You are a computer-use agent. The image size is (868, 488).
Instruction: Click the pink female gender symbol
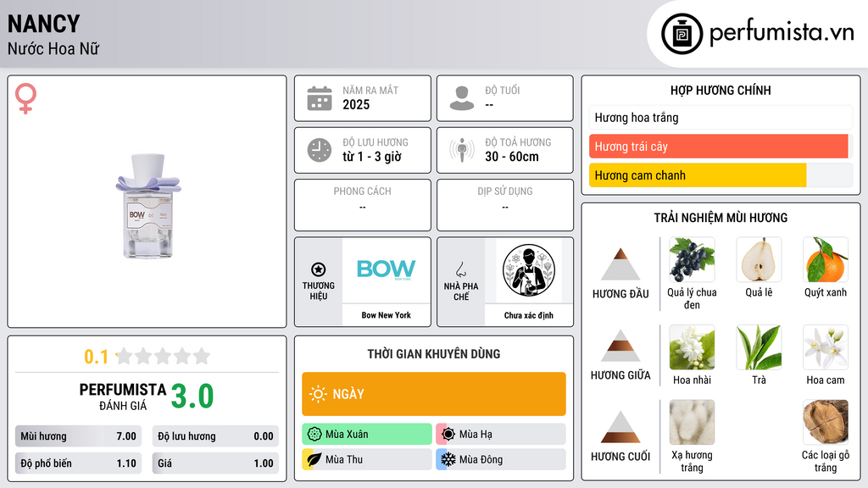point(25,98)
